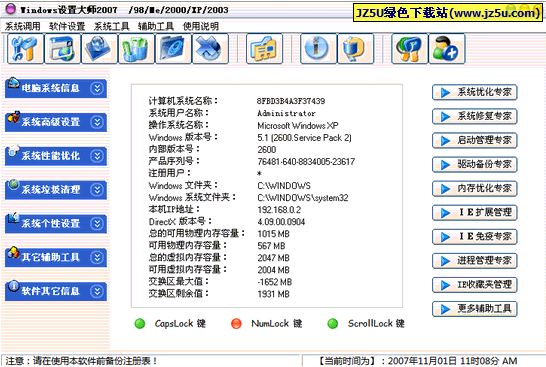Click the question mark help toolbar icon
This screenshot has width=546, height=367.
410,49
